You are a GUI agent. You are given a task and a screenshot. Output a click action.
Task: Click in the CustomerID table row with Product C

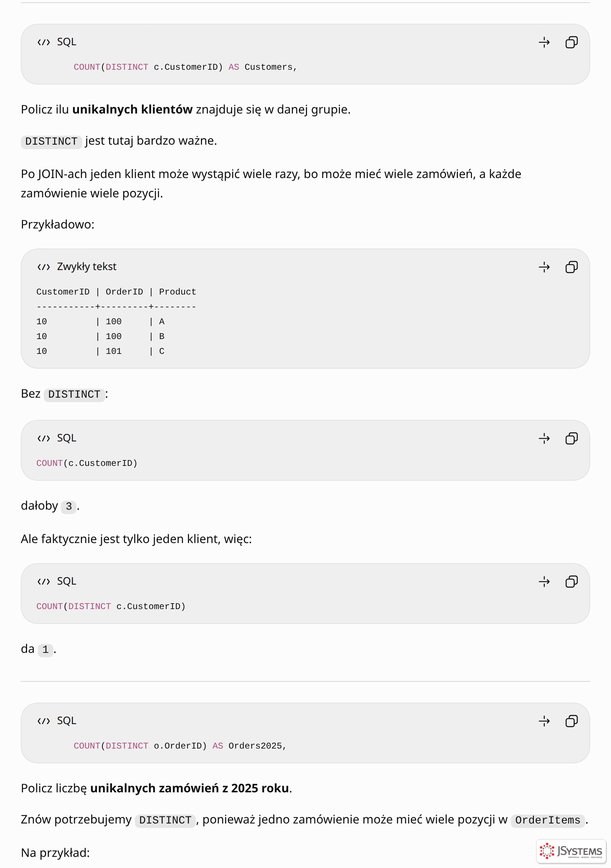click(x=100, y=351)
